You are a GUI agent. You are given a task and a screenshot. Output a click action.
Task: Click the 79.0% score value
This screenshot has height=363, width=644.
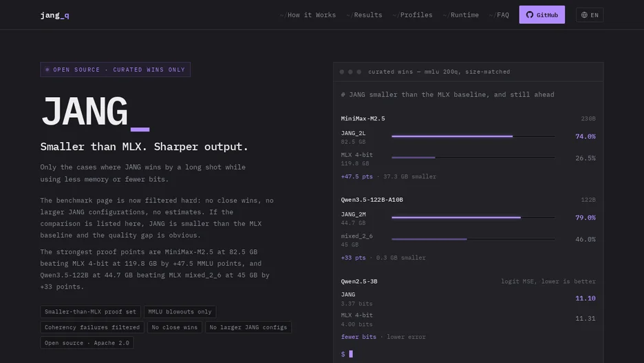[586, 218]
